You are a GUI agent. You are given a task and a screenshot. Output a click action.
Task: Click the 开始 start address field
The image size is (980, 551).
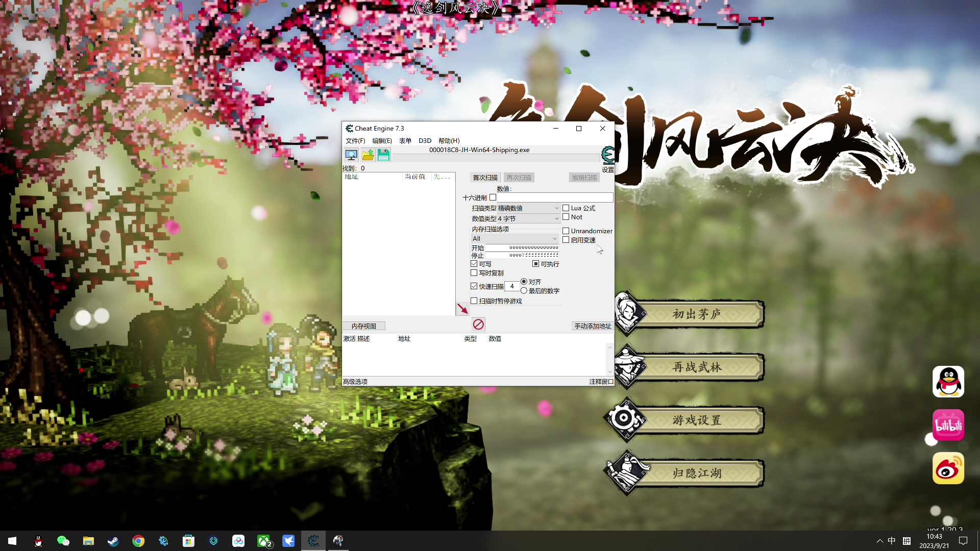pos(522,247)
